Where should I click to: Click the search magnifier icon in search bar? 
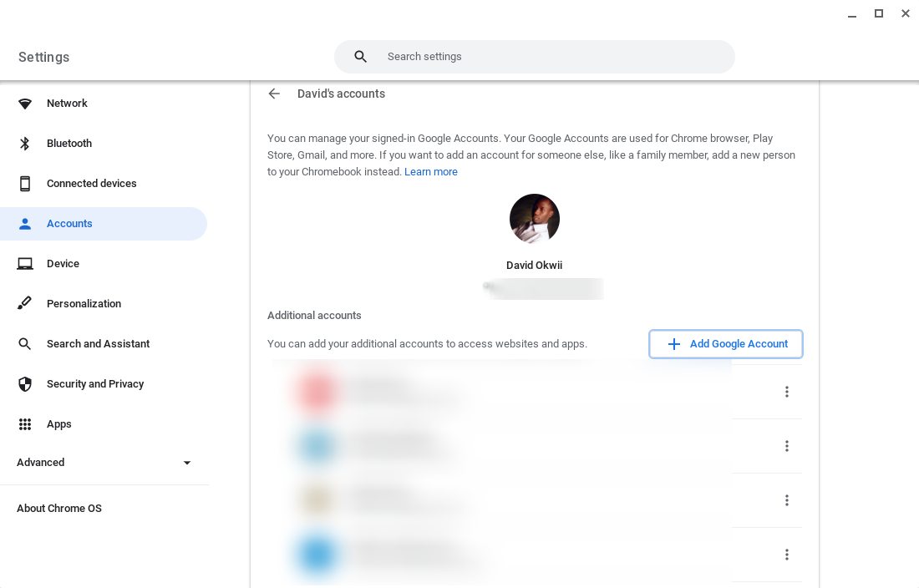click(x=361, y=57)
